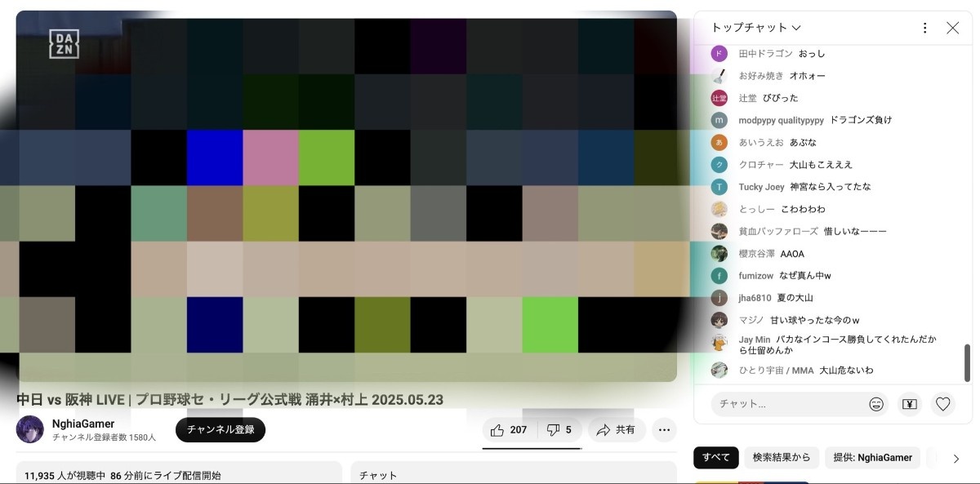The width and height of the screenshot is (980, 484).
Task: Send a heart reaction in chat
Action: coord(943,404)
